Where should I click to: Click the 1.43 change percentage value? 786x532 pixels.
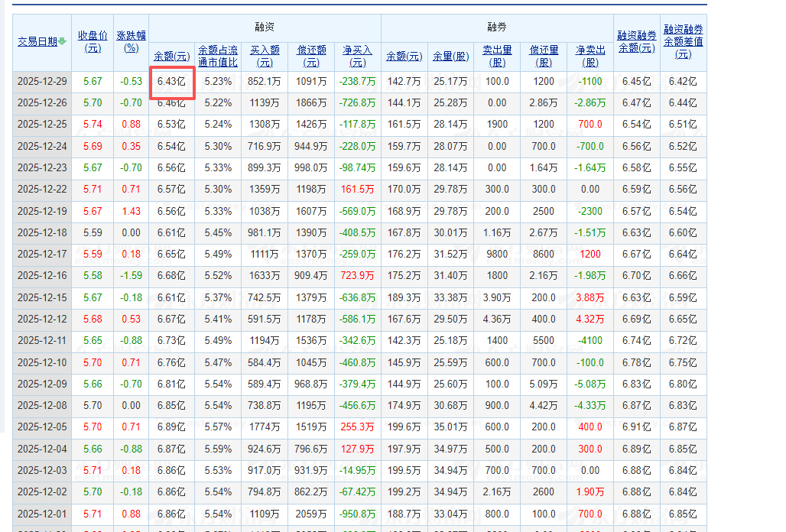click(x=132, y=212)
